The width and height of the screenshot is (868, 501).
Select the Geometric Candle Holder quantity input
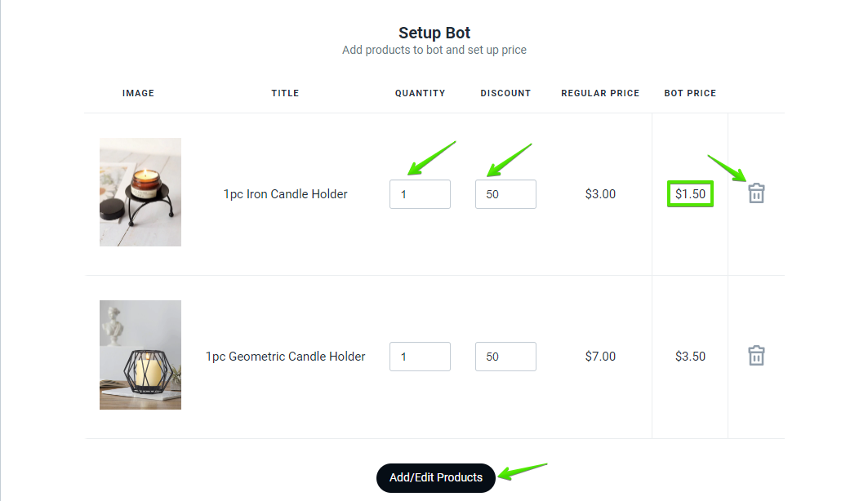coord(420,357)
